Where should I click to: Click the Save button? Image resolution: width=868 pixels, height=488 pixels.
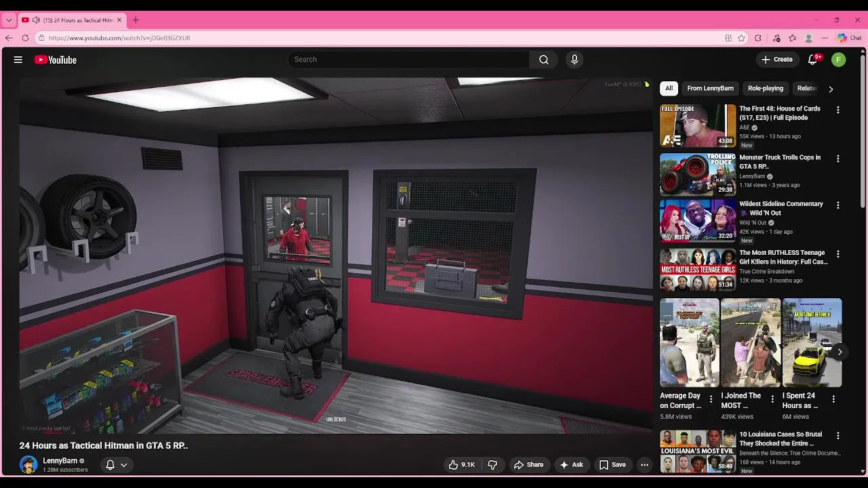[612, 465]
